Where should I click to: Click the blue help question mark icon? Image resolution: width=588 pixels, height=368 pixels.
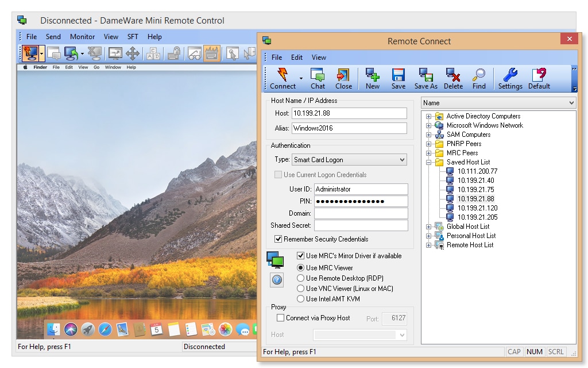277,280
